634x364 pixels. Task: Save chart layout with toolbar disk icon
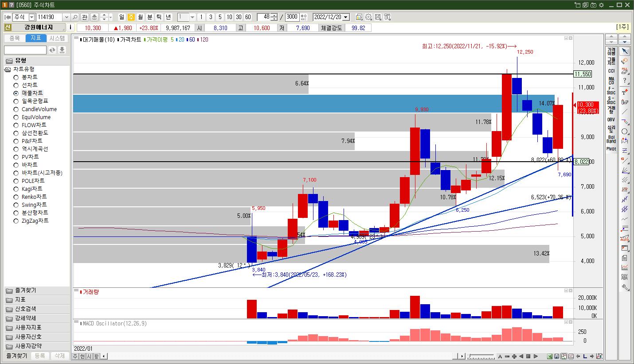click(378, 17)
